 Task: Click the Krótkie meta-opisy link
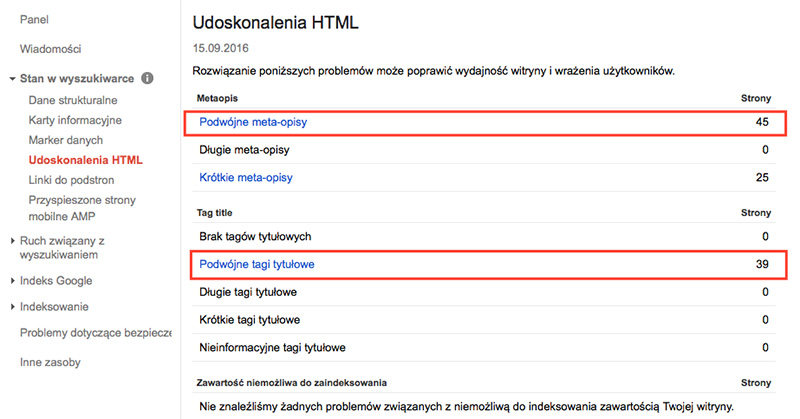pyautogui.click(x=245, y=178)
